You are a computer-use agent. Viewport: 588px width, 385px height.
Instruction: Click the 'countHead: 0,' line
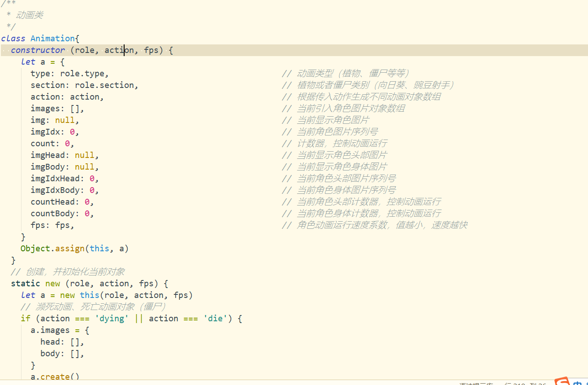coord(62,201)
